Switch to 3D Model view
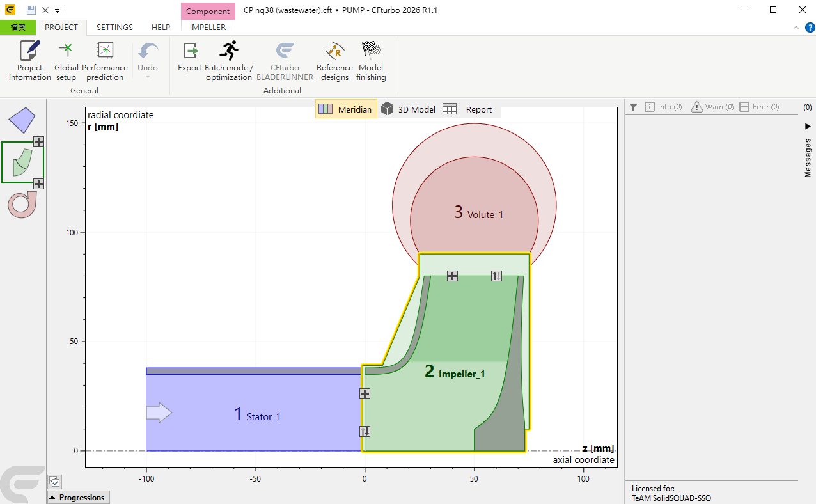This screenshot has width=816, height=504. coord(409,109)
